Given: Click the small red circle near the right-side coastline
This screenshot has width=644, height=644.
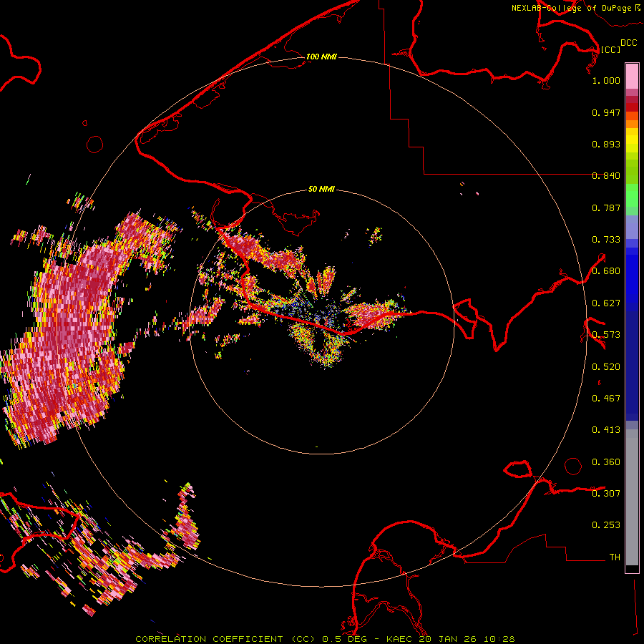Looking at the screenshot, I should (573, 466).
